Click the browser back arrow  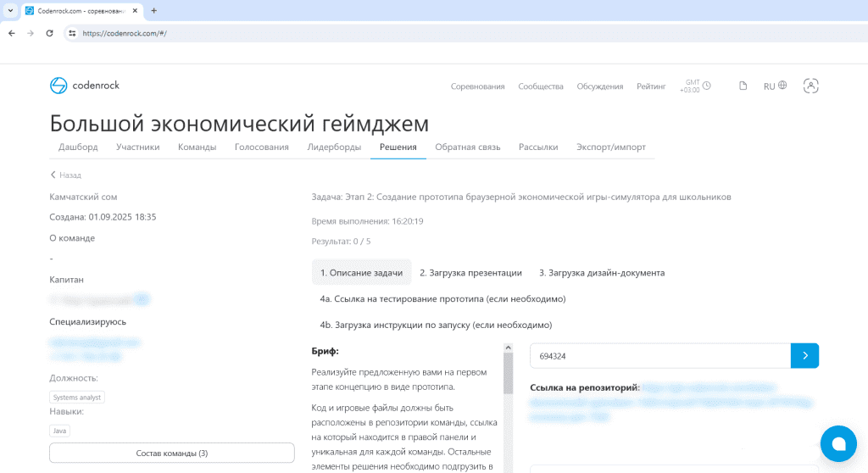tap(11, 33)
